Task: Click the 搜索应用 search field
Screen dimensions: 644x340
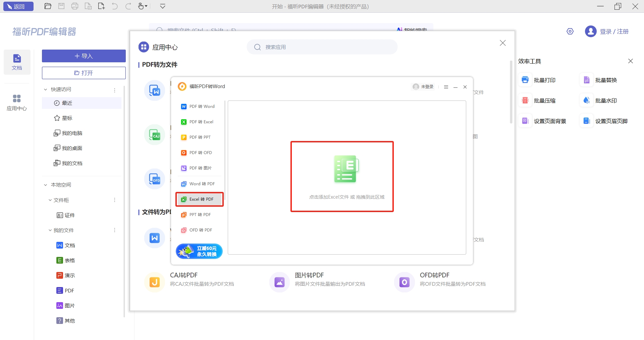Action: pos(322,47)
